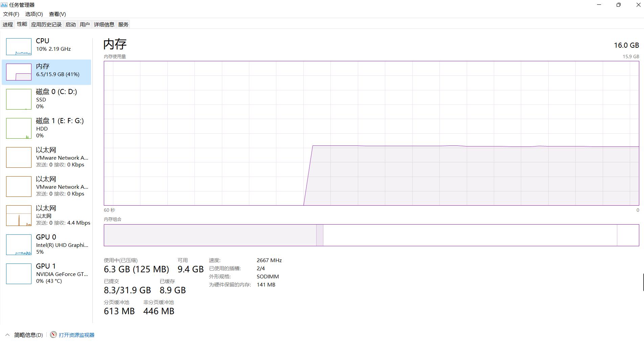The height and width of the screenshot is (344, 644).
Task: Open the 打开资源监视器 link
Action: point(76,335)
